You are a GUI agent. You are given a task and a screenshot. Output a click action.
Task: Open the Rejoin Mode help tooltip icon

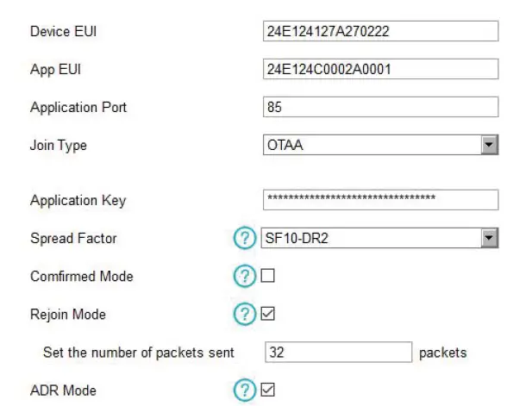246,315
